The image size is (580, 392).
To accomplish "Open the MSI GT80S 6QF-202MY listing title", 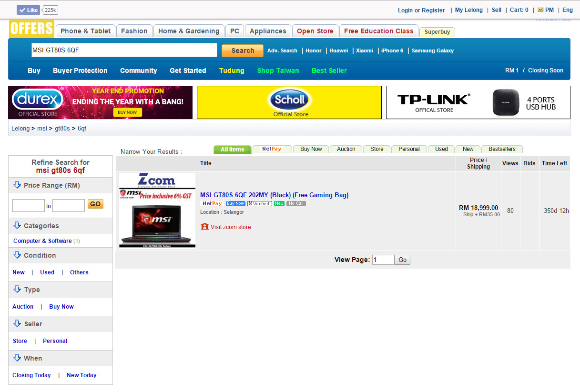I will tap(274, 195).
